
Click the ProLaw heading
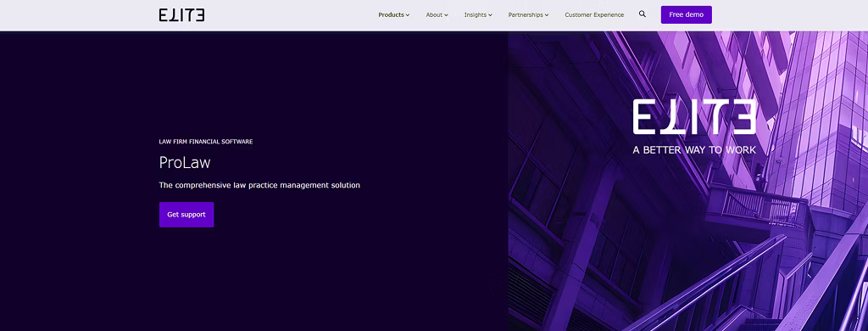[184, 162]
